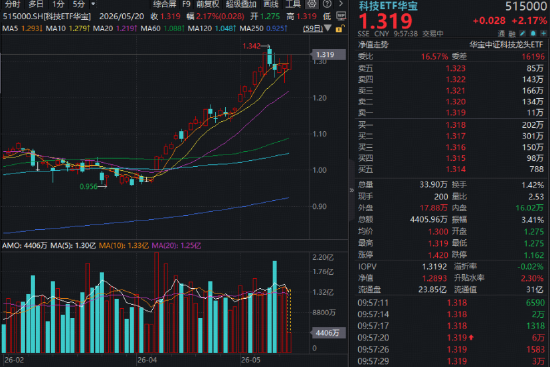Click volume MA(20): 1.25亿 label
Image resolution: width=550 pixels, height=367 pixels.
click(x=176, y=246)
